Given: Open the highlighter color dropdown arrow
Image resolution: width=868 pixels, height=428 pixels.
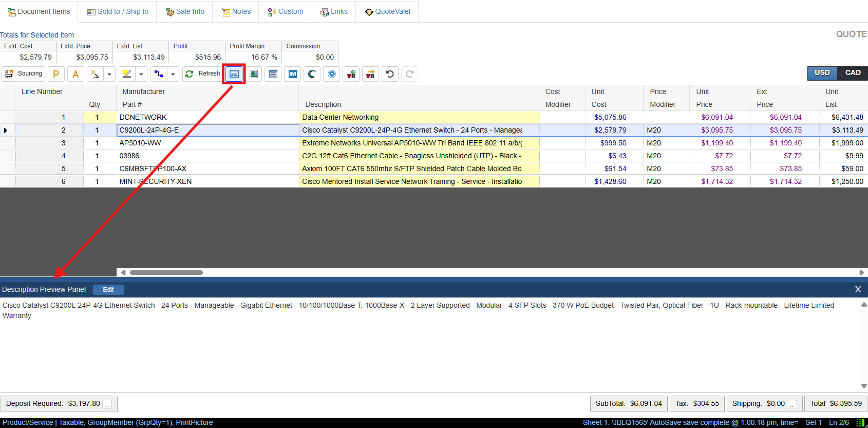Looking at the screenshot, I should 141,74.
